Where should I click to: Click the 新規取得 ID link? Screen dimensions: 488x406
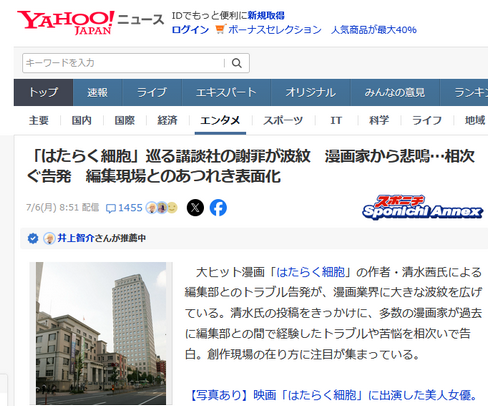tap(266, 15)
